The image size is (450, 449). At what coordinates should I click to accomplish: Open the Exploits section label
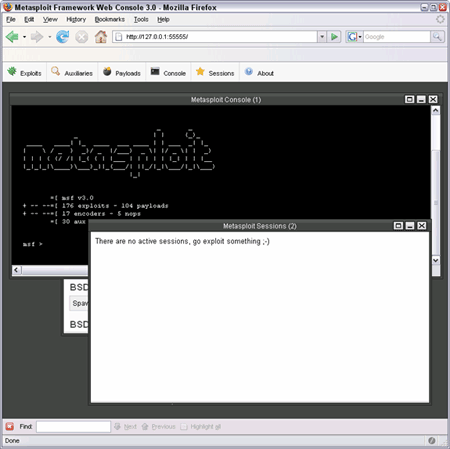tap(31, 73)
